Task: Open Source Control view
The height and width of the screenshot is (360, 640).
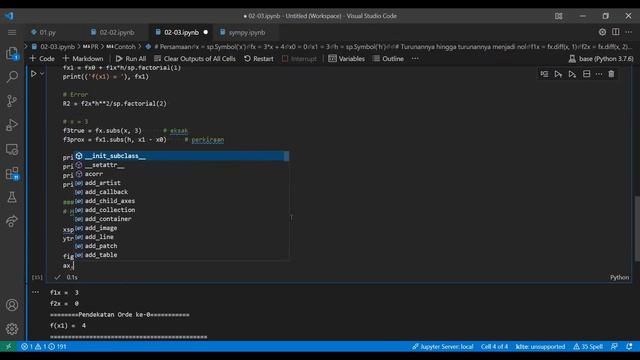Action: coord(12,100)
